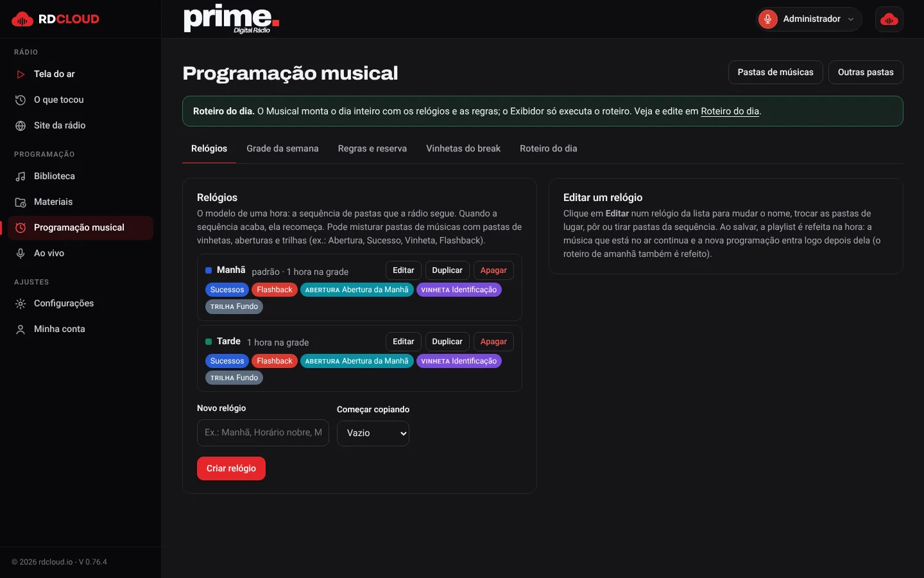
Task: Click the globe icon beside Site da rádio
Action: (x=21, y=126)
